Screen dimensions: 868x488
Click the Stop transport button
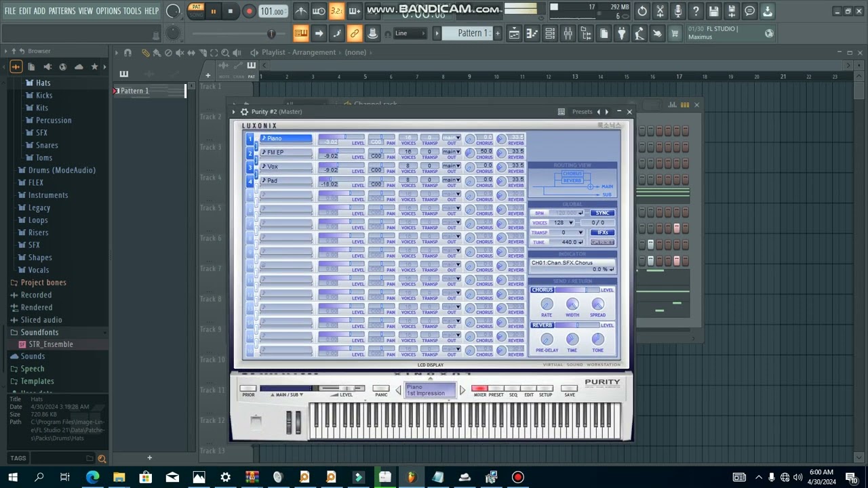click(231, 11)
